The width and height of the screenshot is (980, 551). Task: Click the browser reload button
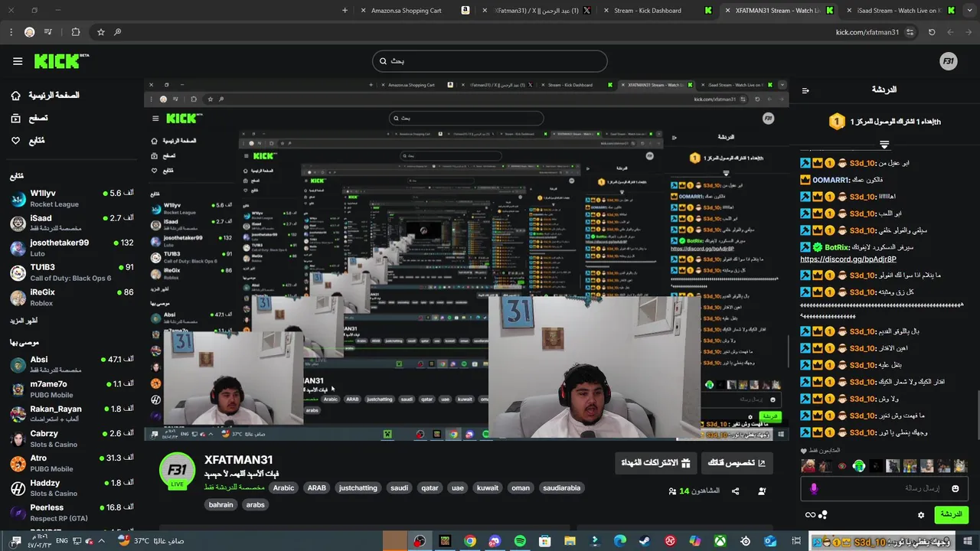(932, 32)
